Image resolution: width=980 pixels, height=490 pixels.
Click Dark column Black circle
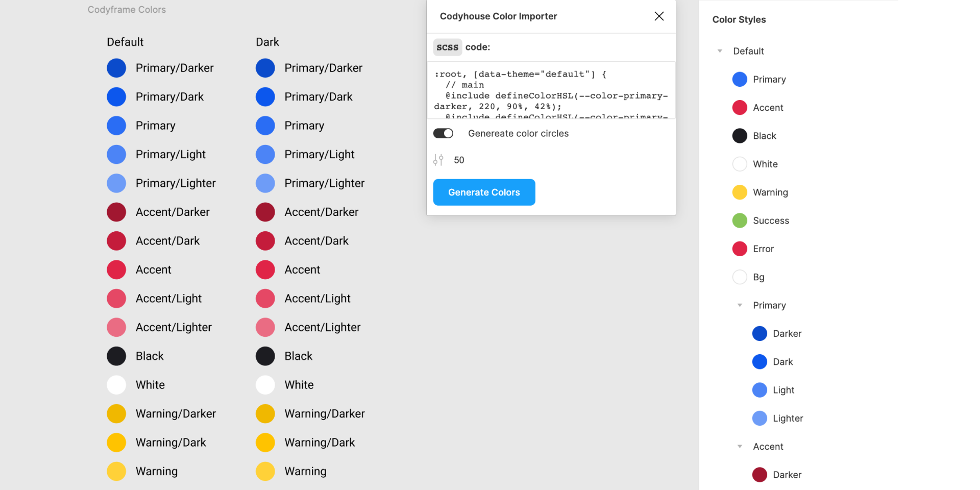click(265, 356)
